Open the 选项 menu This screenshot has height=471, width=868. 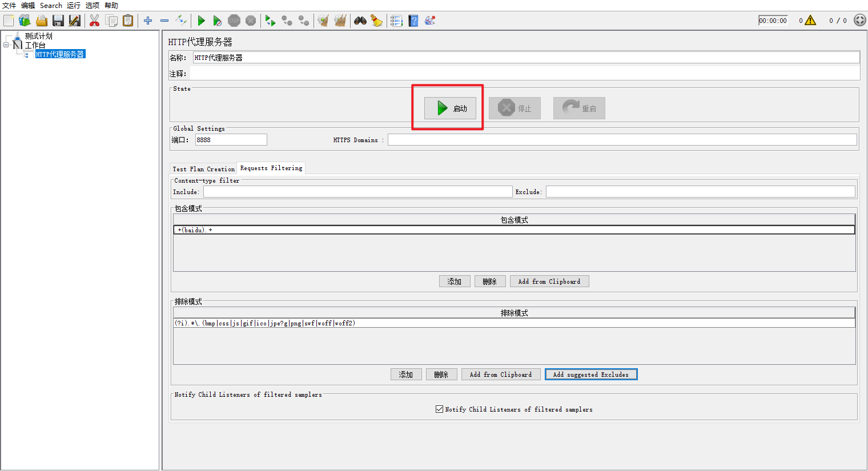pos(93,5)
